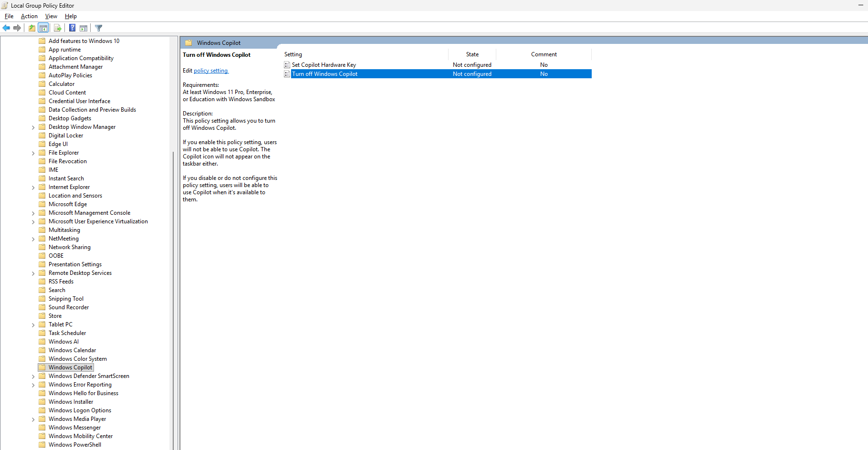Expand the File Explorer tree node
The image size is (868, 450).
(x=33, y=153)
